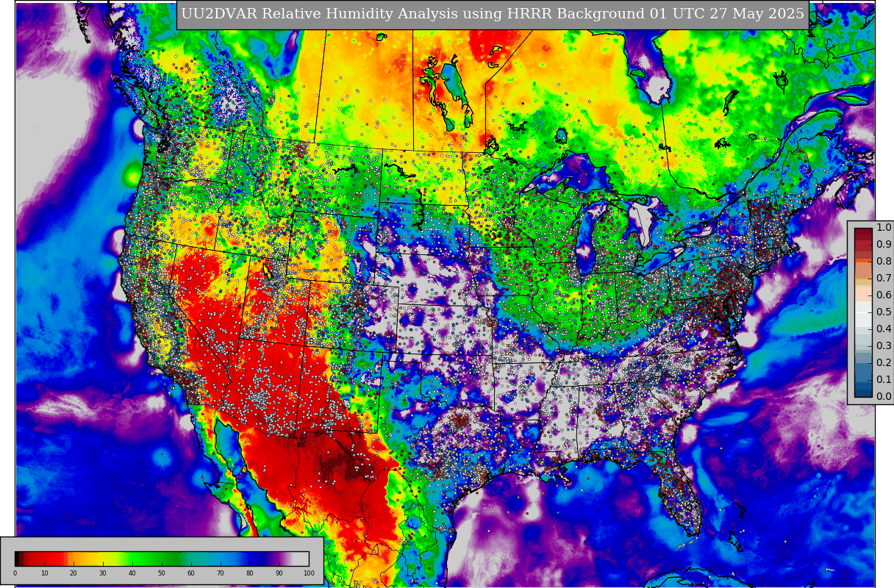Click the 40 tick label on humidity colorbar
This screenshot has height=588, width=894.
(132, 573)
